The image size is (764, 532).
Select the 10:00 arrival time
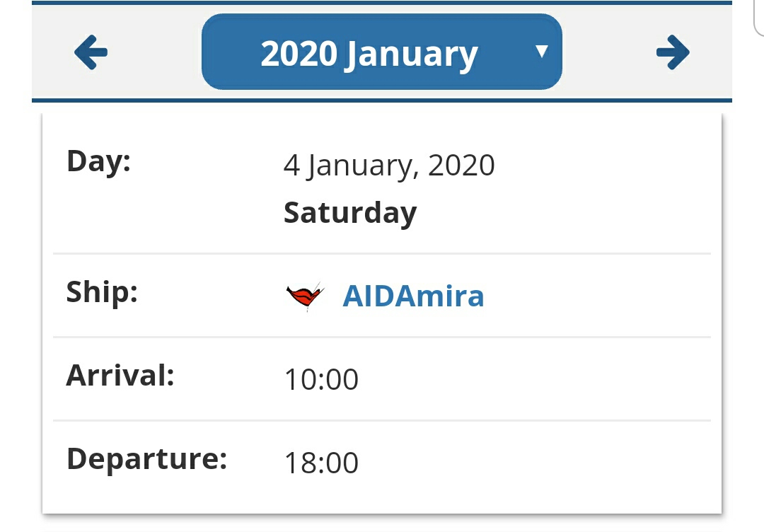[321, 380]
